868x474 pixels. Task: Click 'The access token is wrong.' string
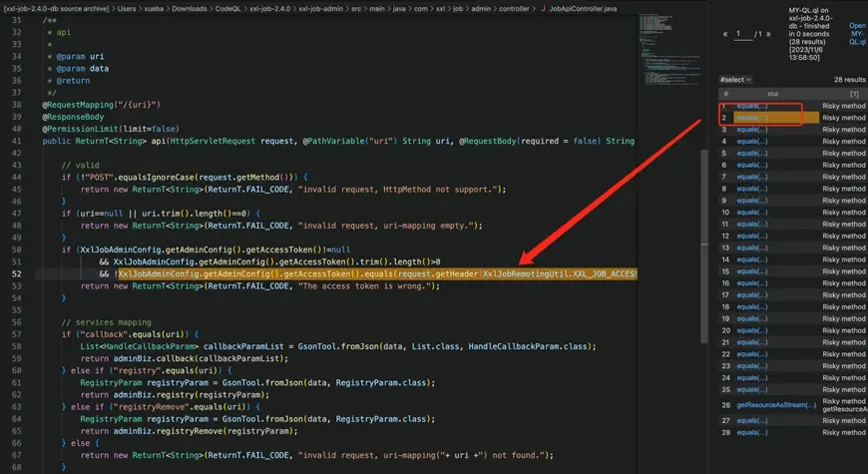[x=366, y=286]
